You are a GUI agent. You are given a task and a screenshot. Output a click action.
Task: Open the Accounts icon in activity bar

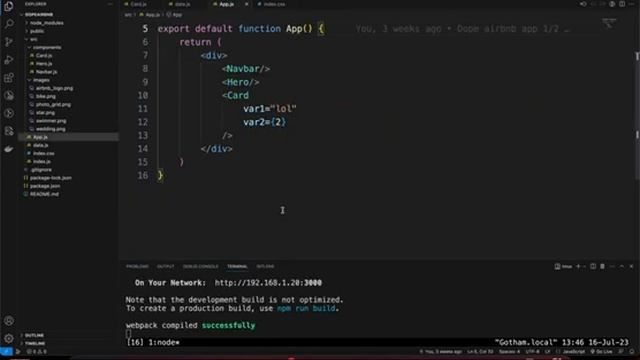pos(9,321)
